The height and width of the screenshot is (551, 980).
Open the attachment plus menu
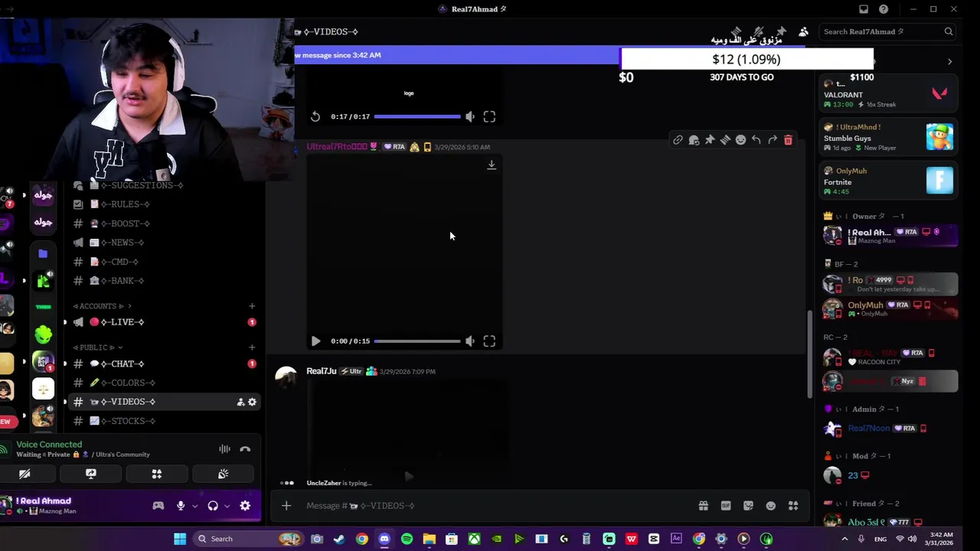pos(286,506)
